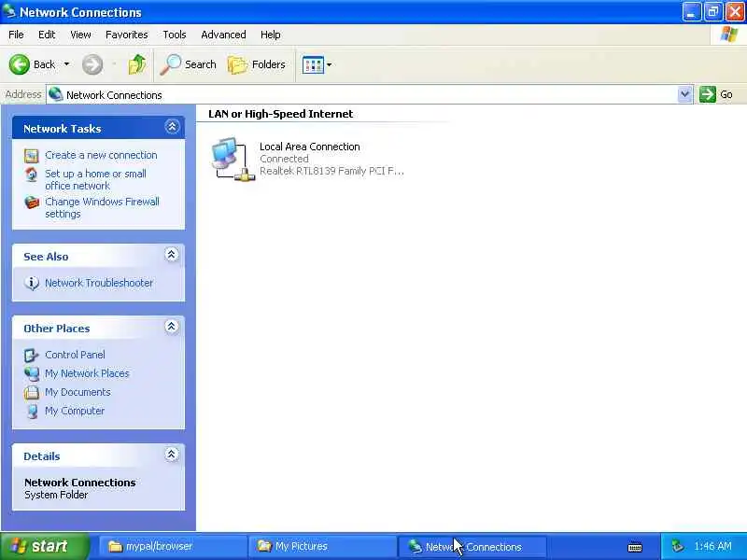Click the My Computer icon
Image resolution: width=747 pixels, height=560 pixels.
pos(32,411)
